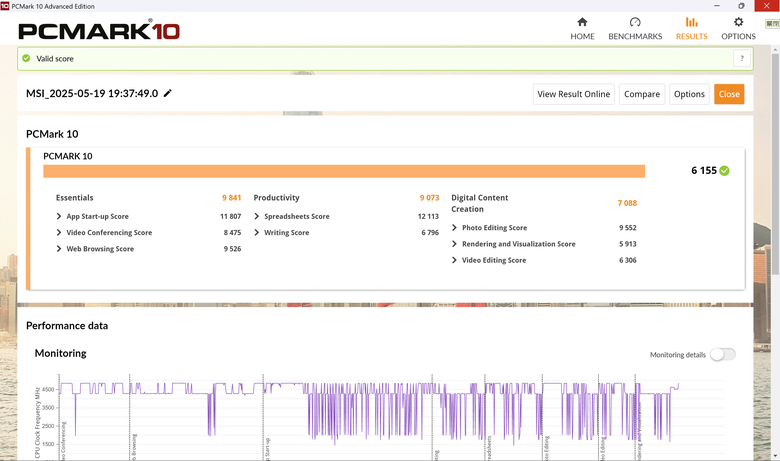
Task: Click the PCMark 10 title bar app icon
Action: click(x=5, y=6)
